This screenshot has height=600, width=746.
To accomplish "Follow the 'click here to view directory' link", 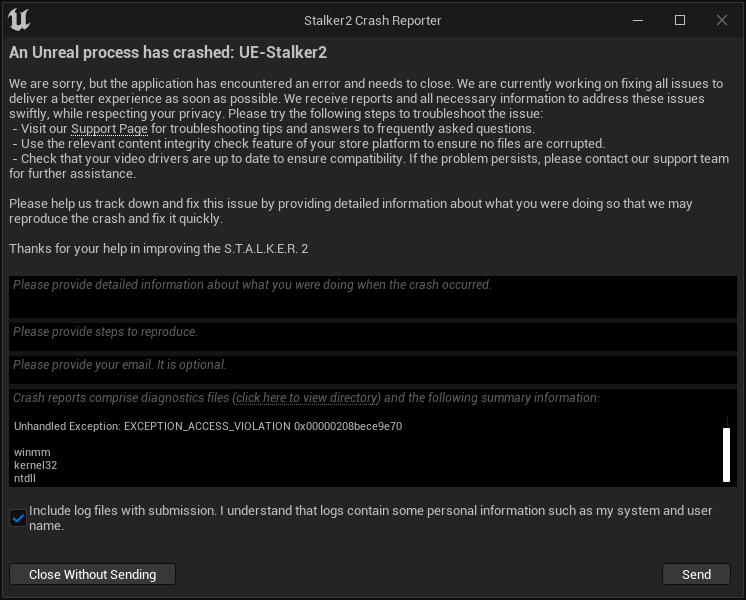I will click(306, 398).
